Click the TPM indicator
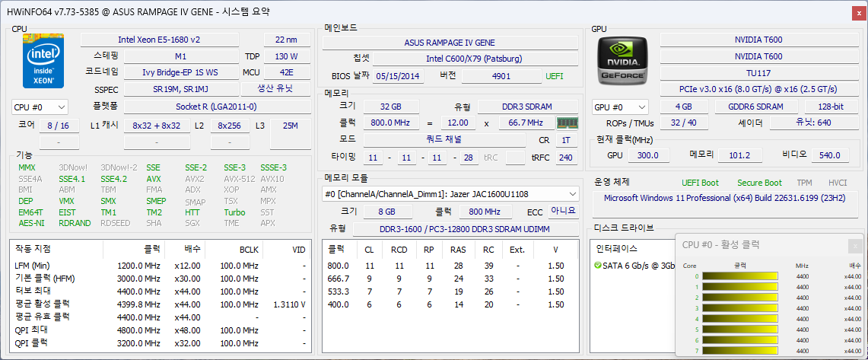868x360 pixels. (804, 183)
